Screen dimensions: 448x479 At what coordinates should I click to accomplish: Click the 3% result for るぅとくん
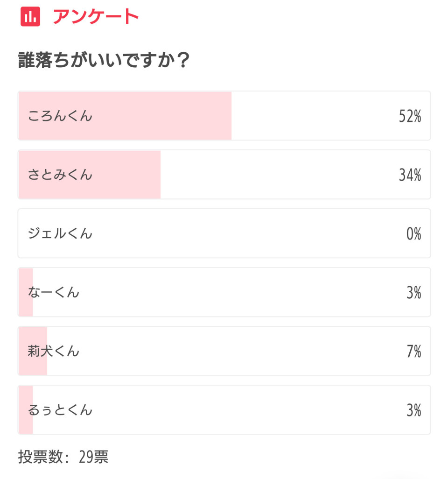click(x=414, y=410)
